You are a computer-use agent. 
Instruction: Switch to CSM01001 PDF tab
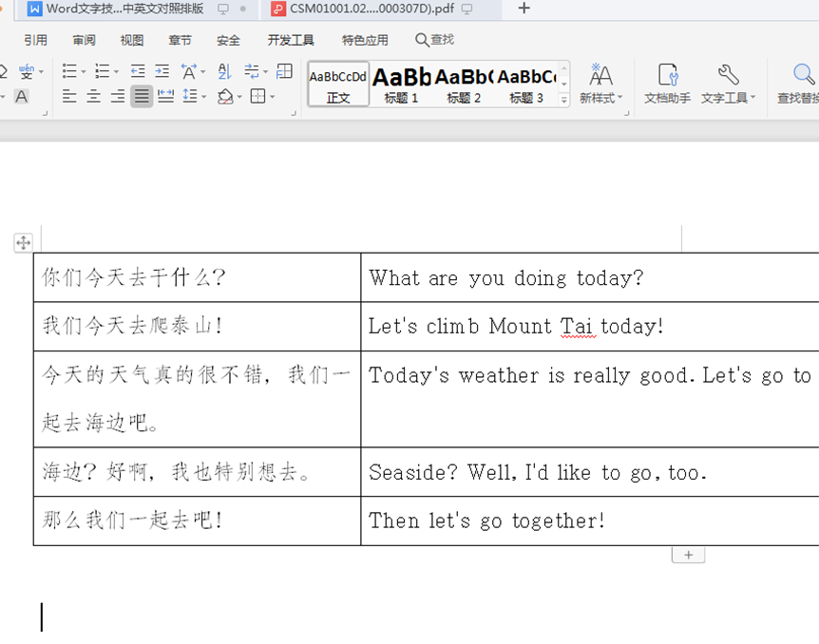tap(381, 9)
